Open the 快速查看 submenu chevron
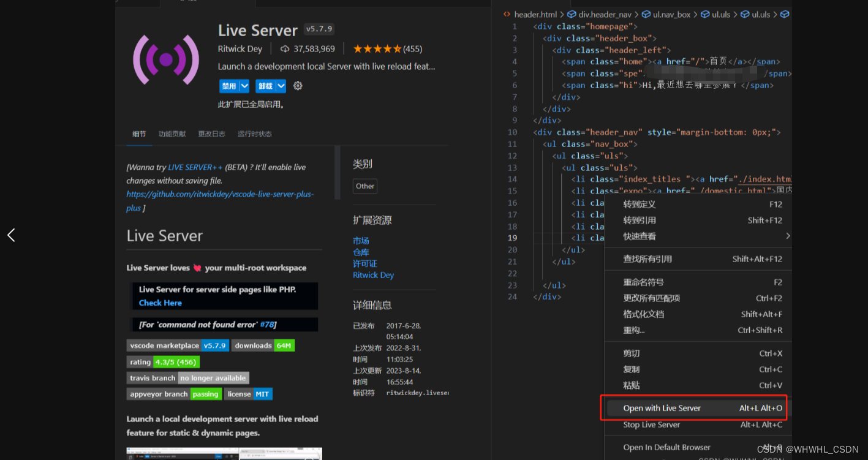868x460 pixels. pyautogui.click(x=788, y=236)
